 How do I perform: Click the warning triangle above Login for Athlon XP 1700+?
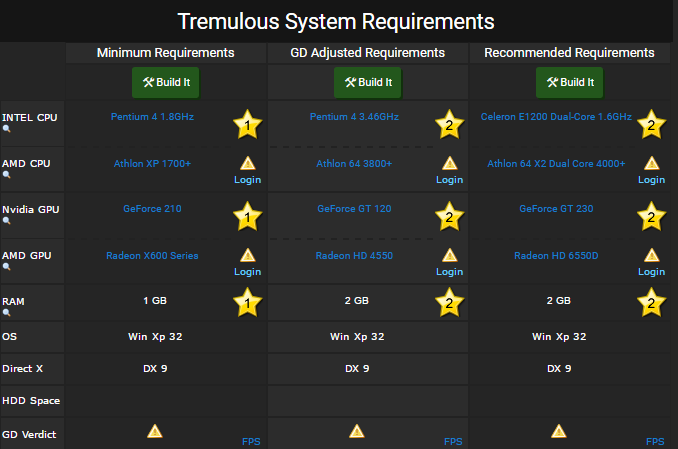(247, 163)
